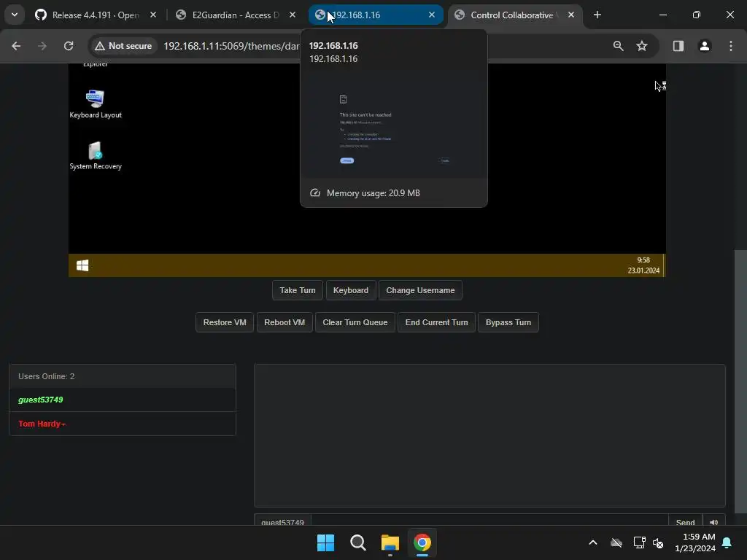747x560 pixels.
Task: Click the VM Windows Start button
Action: point(82,265)
